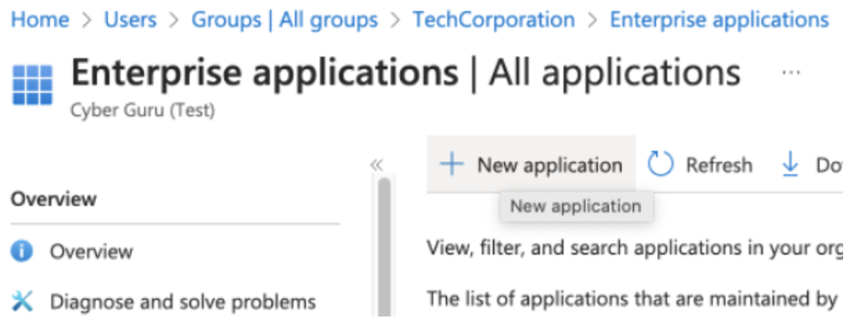
Task: Collapse the sidebar with double chevron
Action: [x=376, y=165]
